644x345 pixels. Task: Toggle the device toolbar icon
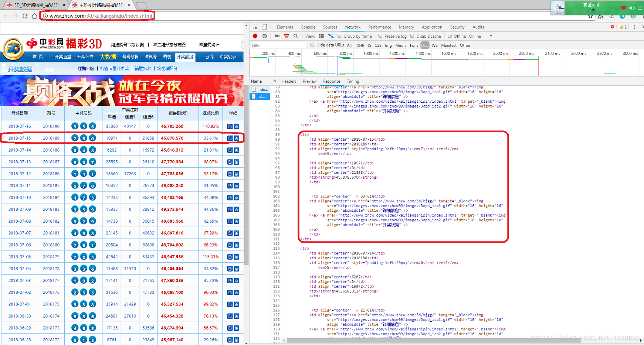pos(265,27)
